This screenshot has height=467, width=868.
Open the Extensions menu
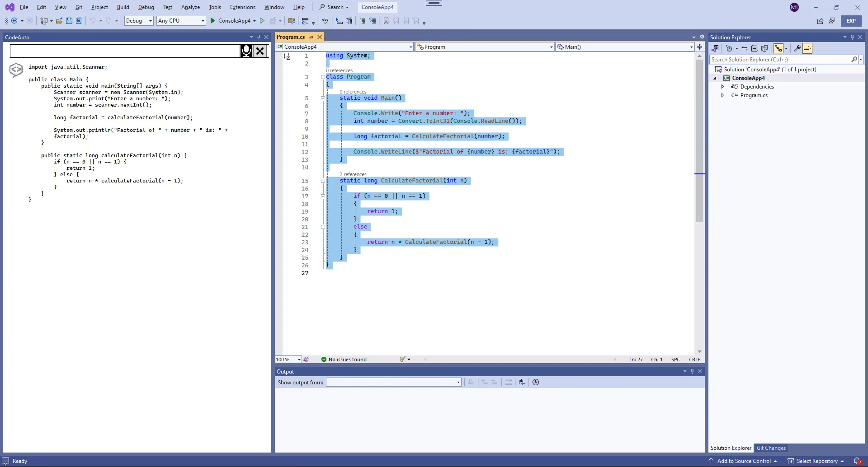[242, 7]
